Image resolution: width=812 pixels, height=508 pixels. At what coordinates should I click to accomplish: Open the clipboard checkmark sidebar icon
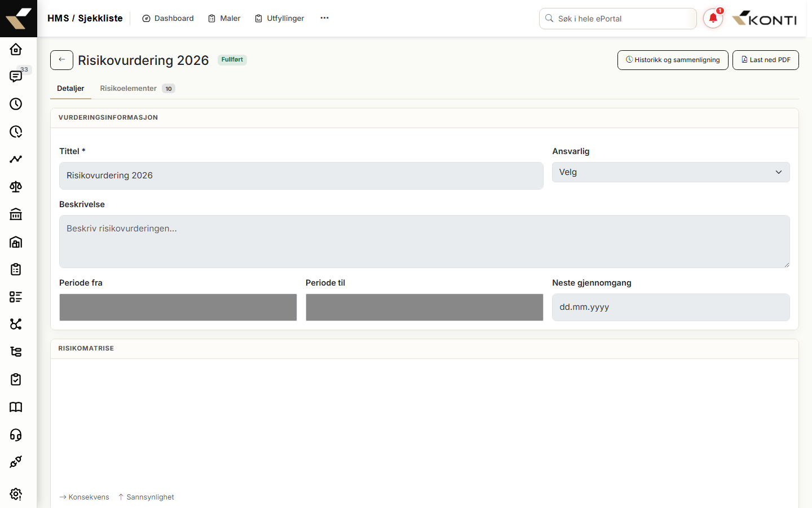(x=16, y=379)
